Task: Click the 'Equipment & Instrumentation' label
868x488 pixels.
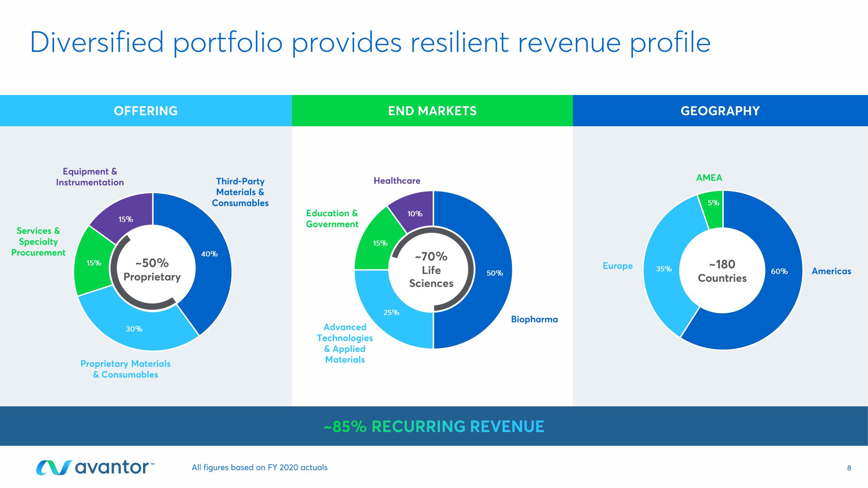Action: click(x=90, y=177)
